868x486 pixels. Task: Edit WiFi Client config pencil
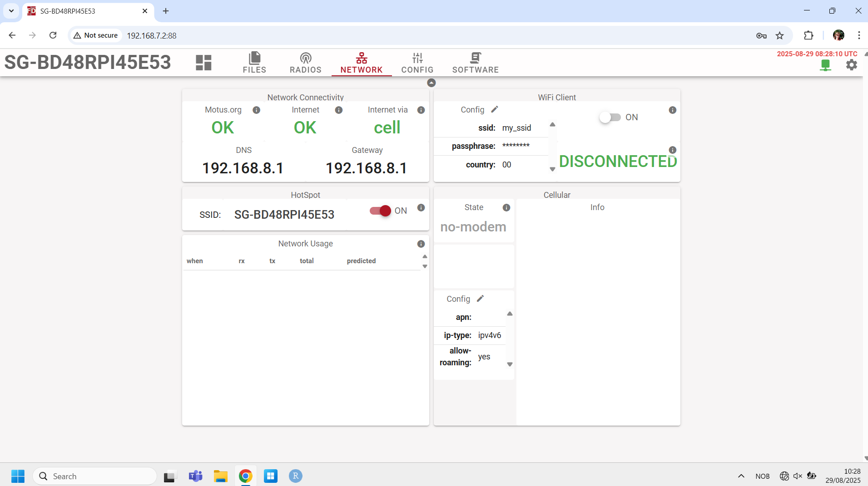point(495,109)
